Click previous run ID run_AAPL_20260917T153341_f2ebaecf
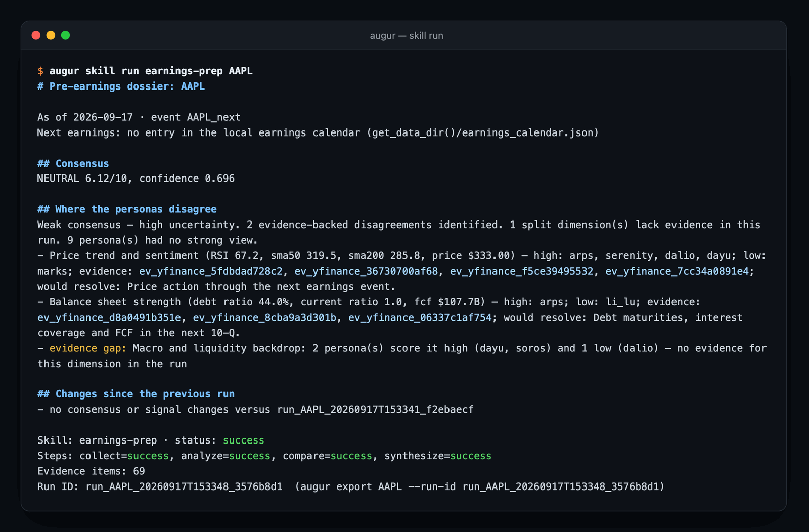 [x=375, y=410]
